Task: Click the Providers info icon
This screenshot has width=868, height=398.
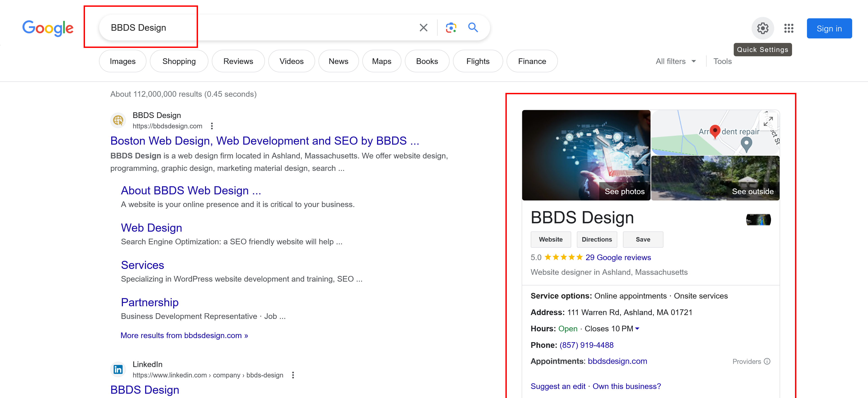Action: click(x=767, y=362)
